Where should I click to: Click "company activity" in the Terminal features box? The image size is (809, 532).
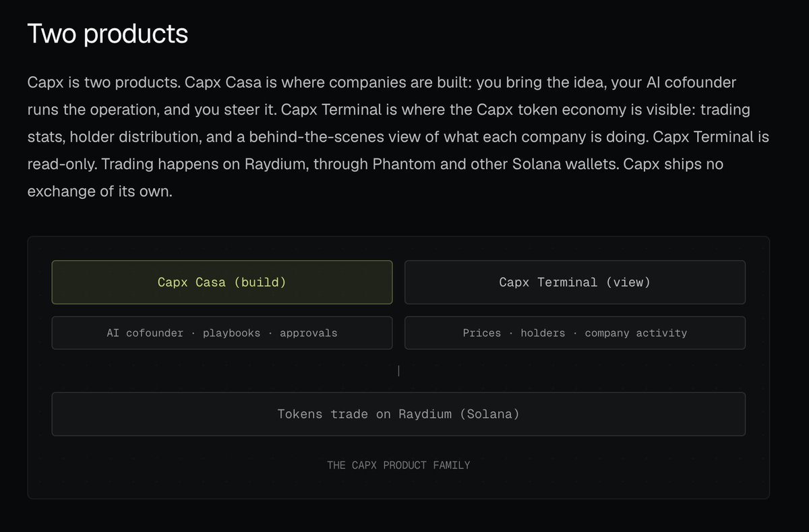[x=636, y=333]
